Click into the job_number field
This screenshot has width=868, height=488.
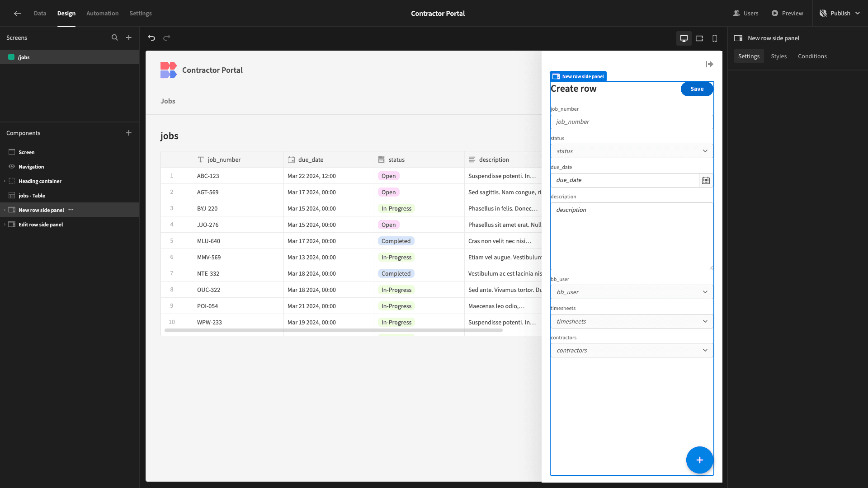[x=632, y=122]
